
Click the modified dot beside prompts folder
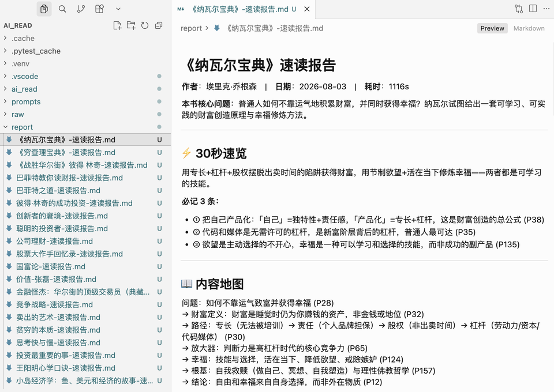pyautogui.click(x=159, y=101)
